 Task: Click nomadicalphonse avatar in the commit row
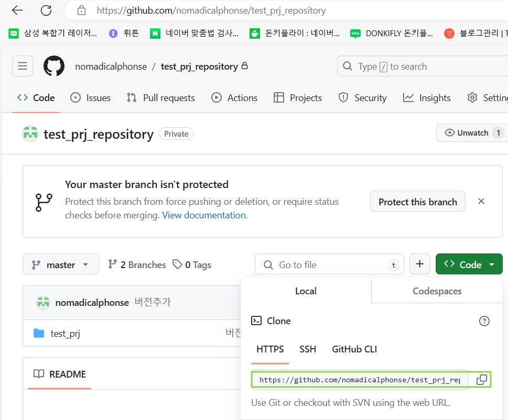(x=43, y=303)
